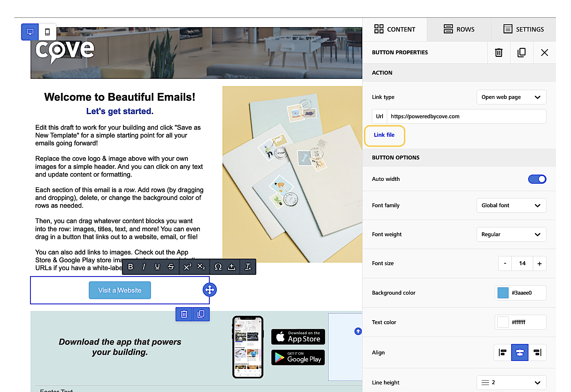Select the phone app mockup image

(248, 347)
